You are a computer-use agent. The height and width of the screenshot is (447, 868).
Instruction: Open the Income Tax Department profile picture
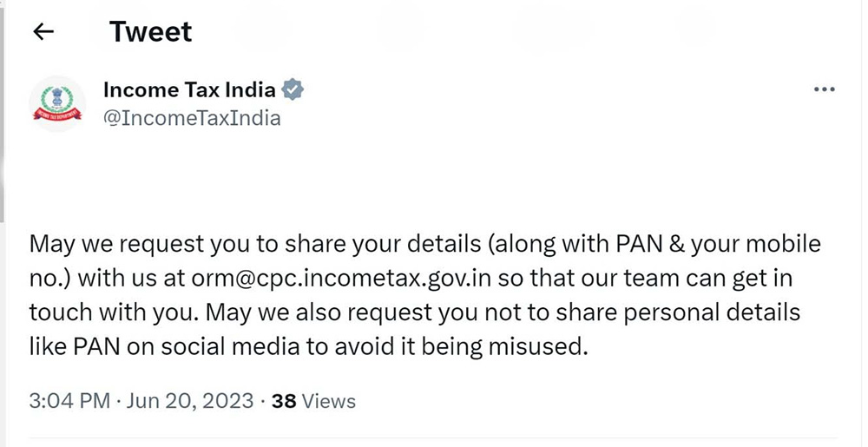57,104
